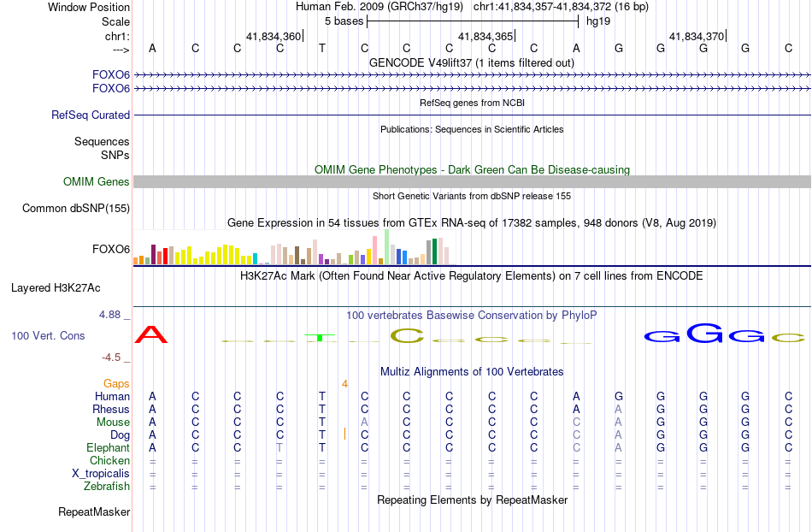Click the 41,834,360 position marker
This screenshot has height=532, width=812.
click(x=274, y=37)
